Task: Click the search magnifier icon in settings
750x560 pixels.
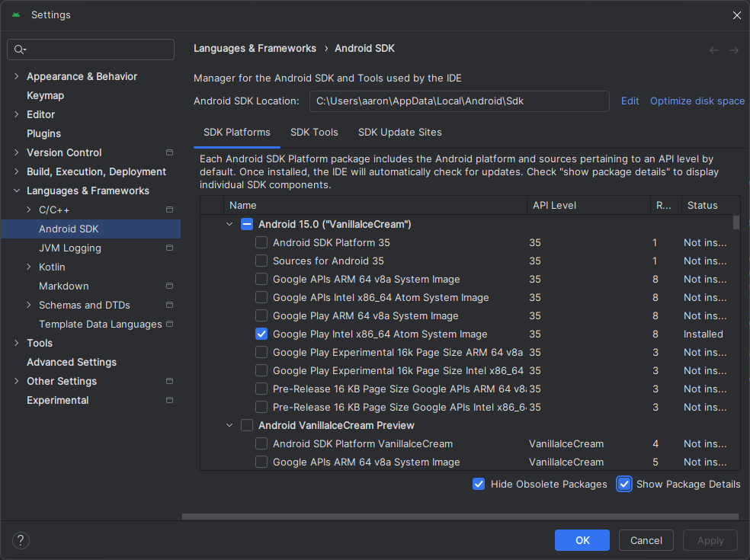Action: [x=20, y=50]
